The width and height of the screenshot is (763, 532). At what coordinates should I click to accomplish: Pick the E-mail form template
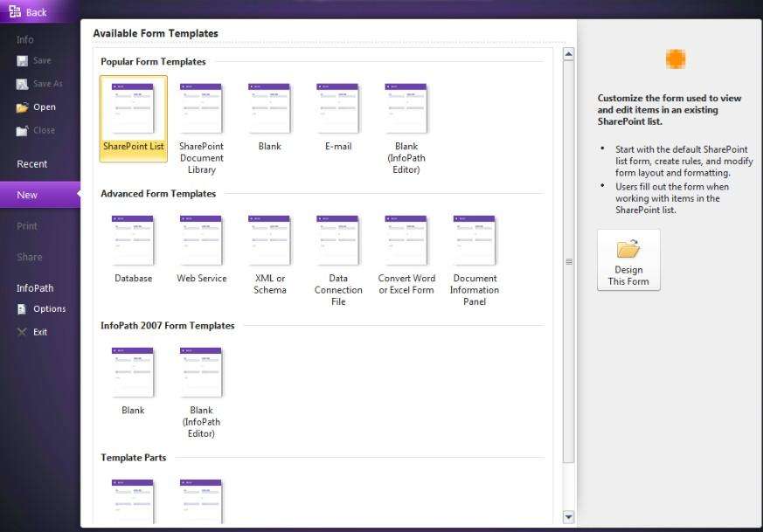(337, 109)
